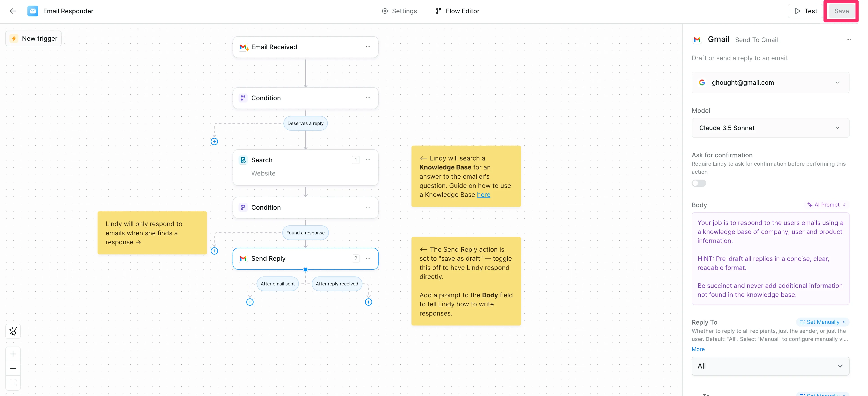
Task: Click the fit-to-view focus icon
Action: 13,383
